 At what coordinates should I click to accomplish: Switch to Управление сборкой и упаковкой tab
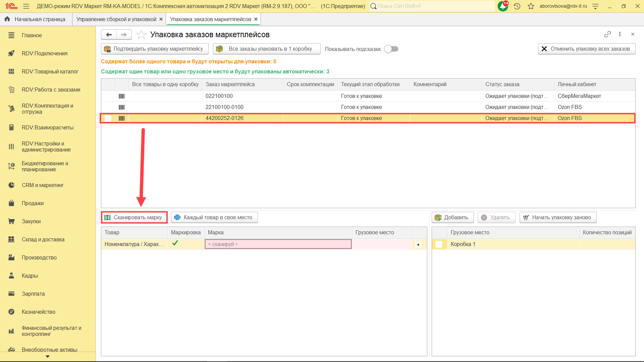click(116, 19)
